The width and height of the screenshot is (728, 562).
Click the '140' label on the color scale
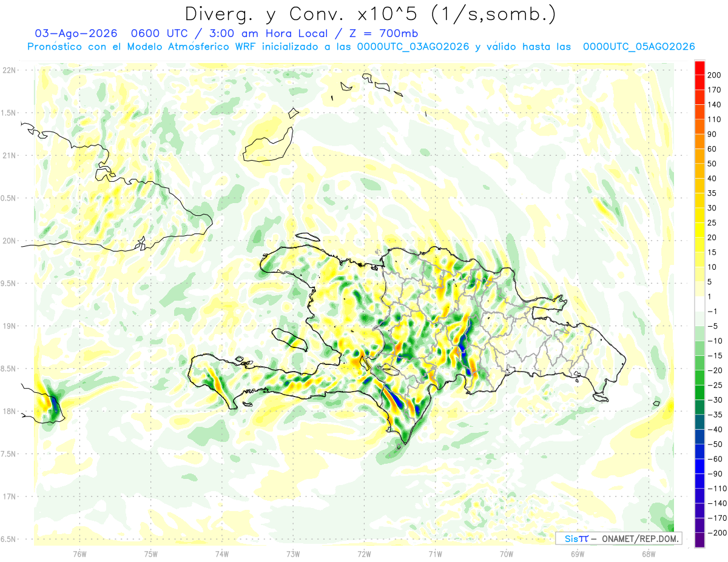point(715,104)
